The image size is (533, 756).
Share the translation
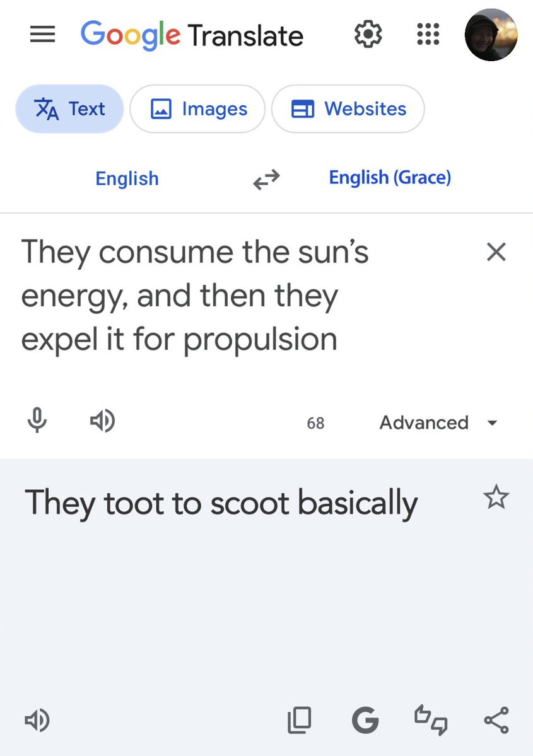tap(496, 720)
